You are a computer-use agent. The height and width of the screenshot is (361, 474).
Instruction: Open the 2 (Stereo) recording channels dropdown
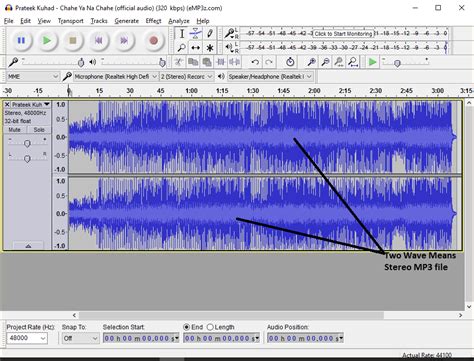click(186, 77)
